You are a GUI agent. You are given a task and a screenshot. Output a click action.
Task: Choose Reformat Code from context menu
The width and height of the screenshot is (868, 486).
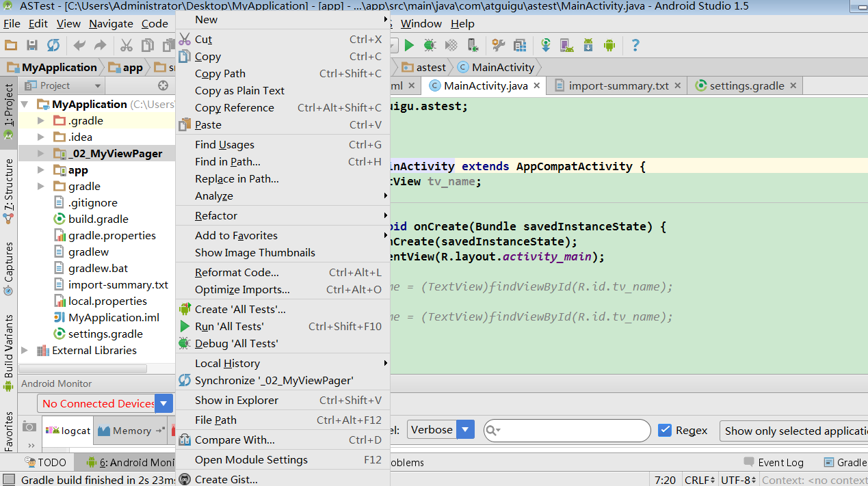237,272
